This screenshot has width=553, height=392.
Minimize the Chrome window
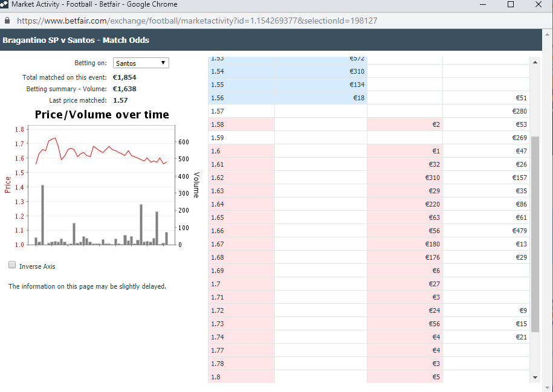pos(483,5)
